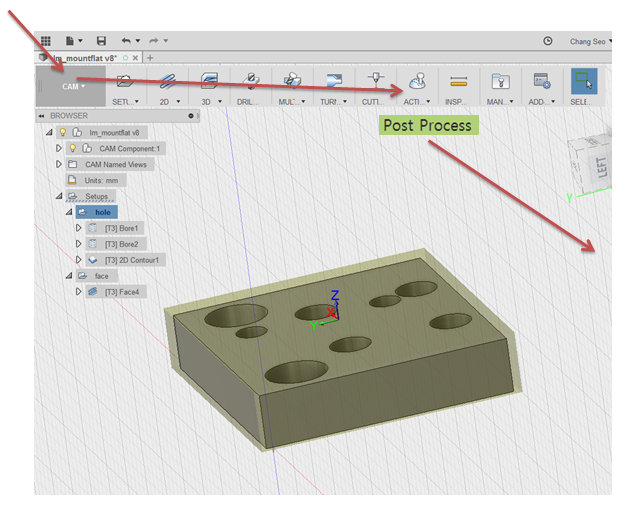
Task: Select CAM Named Views in the browser
Action: [116, 164]
